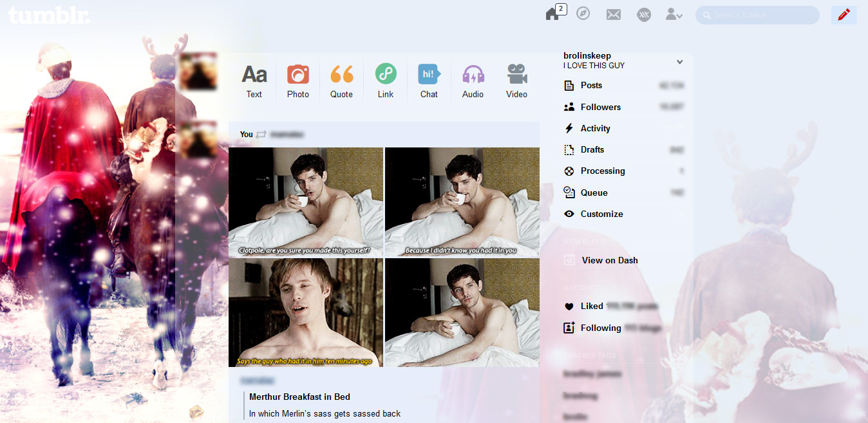Open the 'Clotpole, are you sure' gif
Viewport: 868px width, 423px height.
(306, 202)
